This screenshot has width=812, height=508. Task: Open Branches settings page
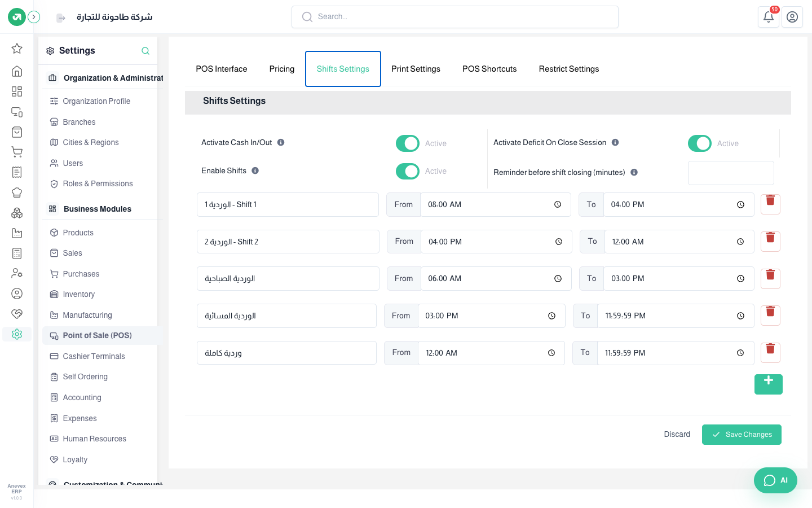(x=79, y=122)
